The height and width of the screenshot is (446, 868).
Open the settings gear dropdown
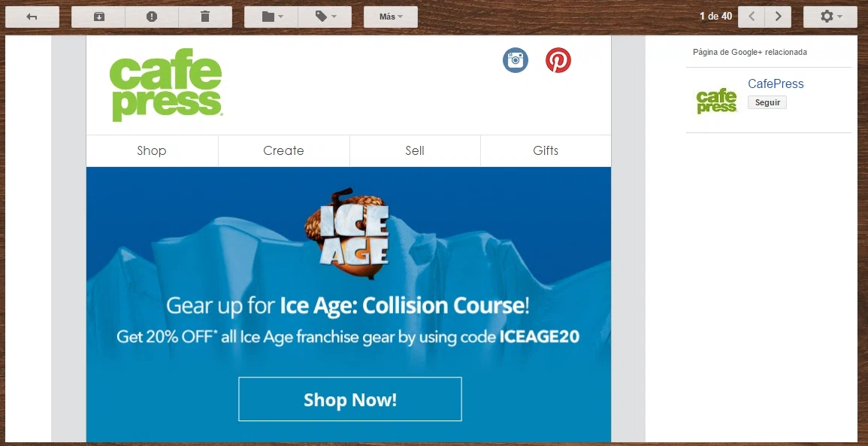point(830,17)
